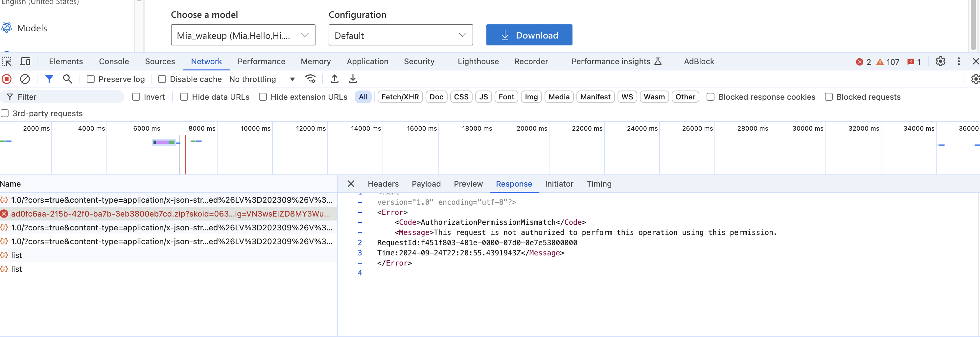Filter by Manifest requests
This screenshot has width=980, height=337.
tap(595, 97)
